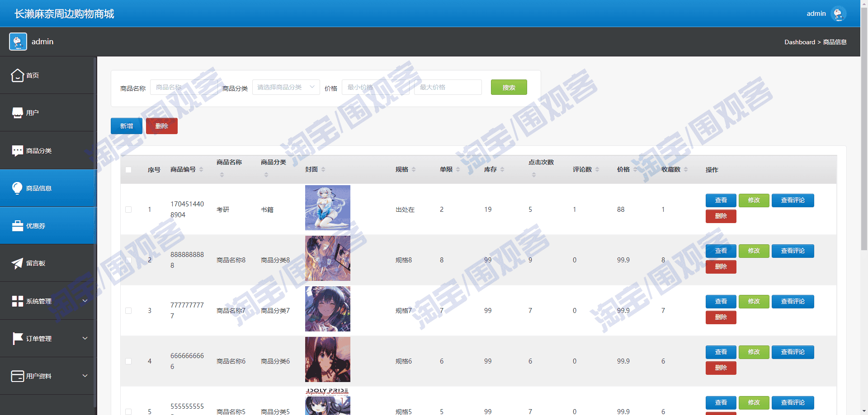This screenshot has width=868, height=415.
Task: Sort by 商品分类 column arrows
Action: pos(266,175)
